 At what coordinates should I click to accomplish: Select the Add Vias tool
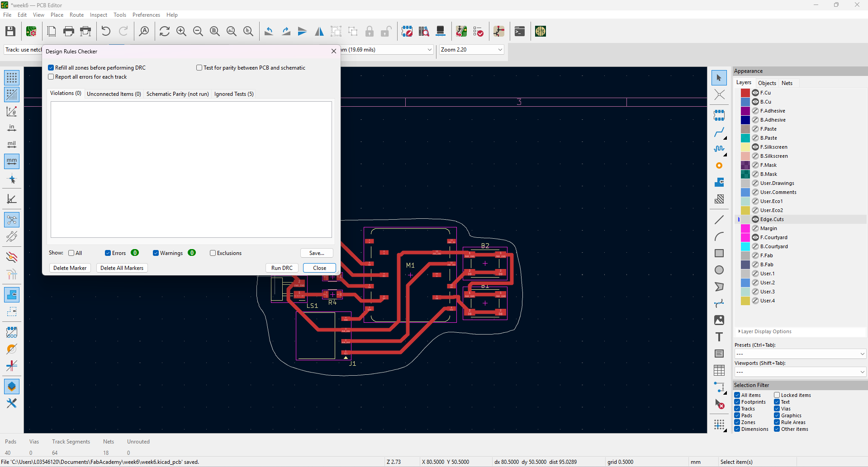tap(719, 165)
